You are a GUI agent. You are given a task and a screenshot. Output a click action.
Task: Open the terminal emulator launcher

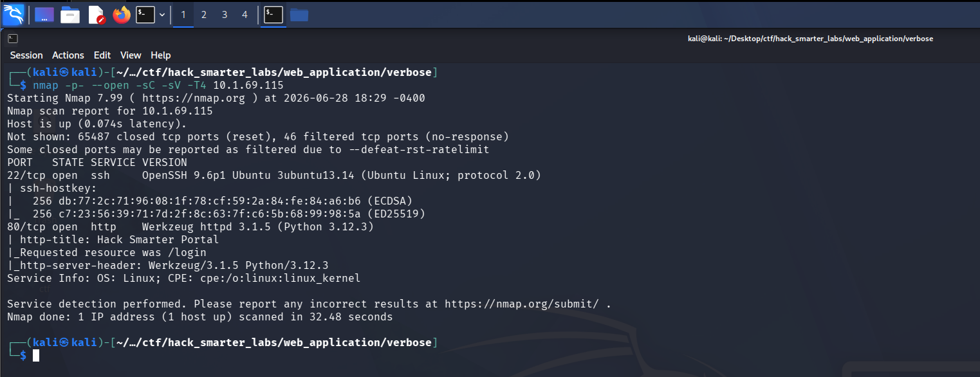point(145,14)
